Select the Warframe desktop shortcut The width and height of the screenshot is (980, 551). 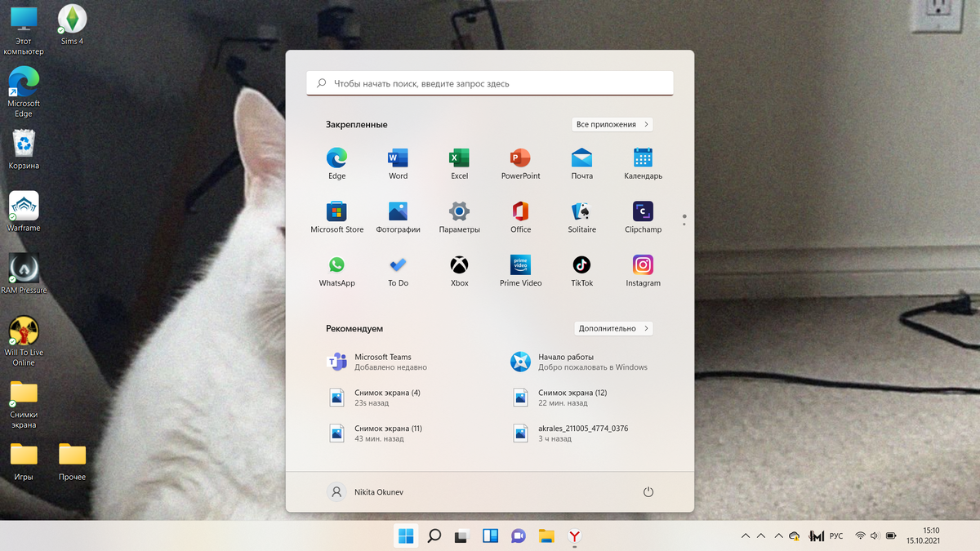pyautogui.click(x=24, y=212)
